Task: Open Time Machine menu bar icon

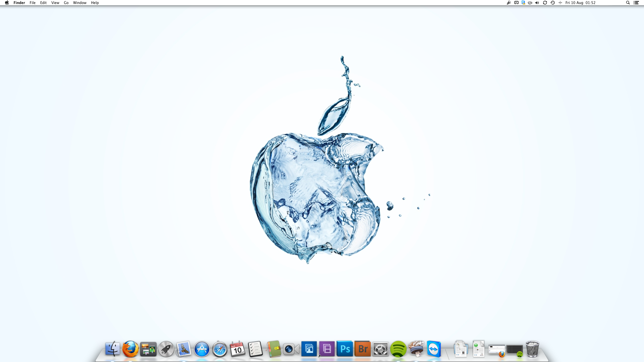Action: (553, 3)
